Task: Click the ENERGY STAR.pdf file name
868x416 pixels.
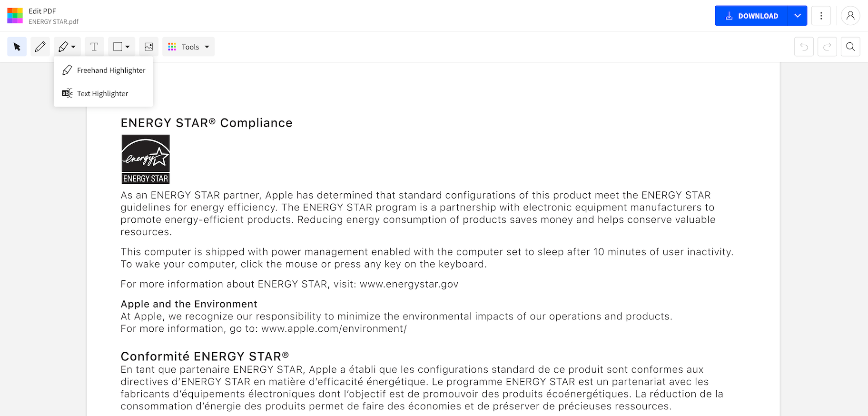Action: (x=53, y=22)
